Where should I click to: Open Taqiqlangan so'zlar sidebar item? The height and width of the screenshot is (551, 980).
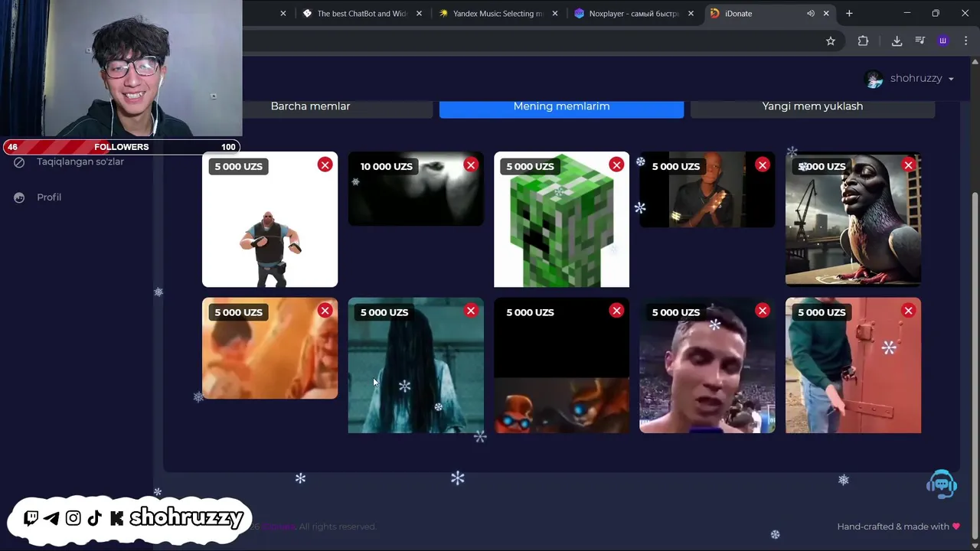(80, 161)
